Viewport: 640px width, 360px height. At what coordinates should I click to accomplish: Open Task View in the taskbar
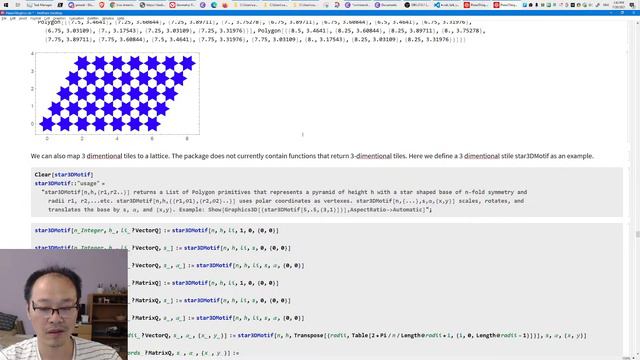[x=18, y=5]
